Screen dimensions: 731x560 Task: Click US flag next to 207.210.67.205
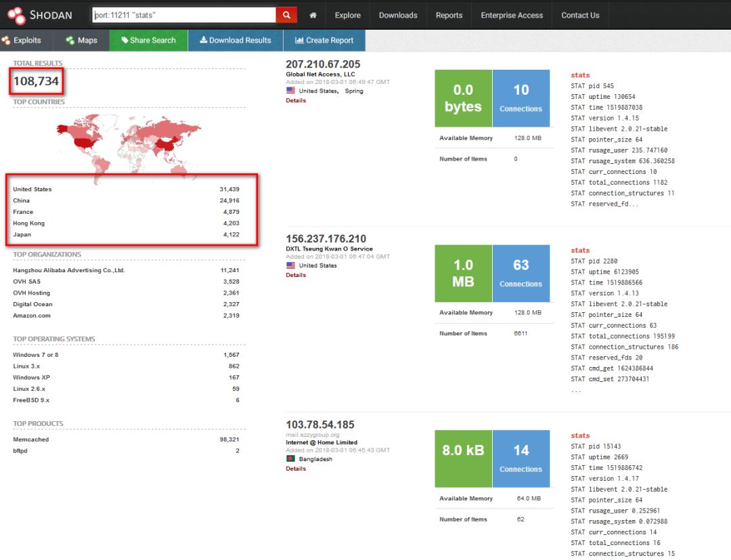290,91
